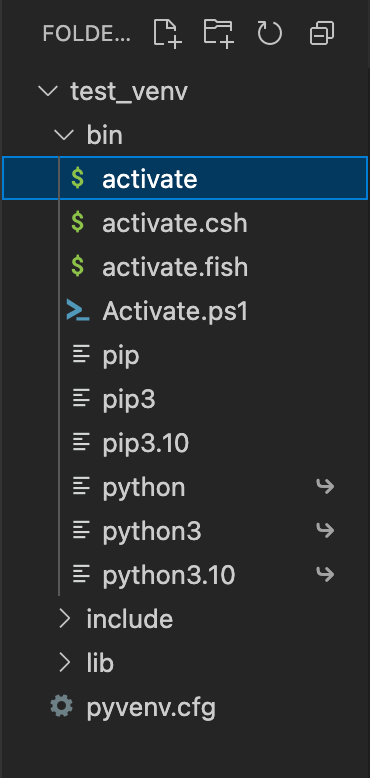This screenshot has height=778, width=370.
Task: Open the activate.csh file
Action: pos(185,223)
